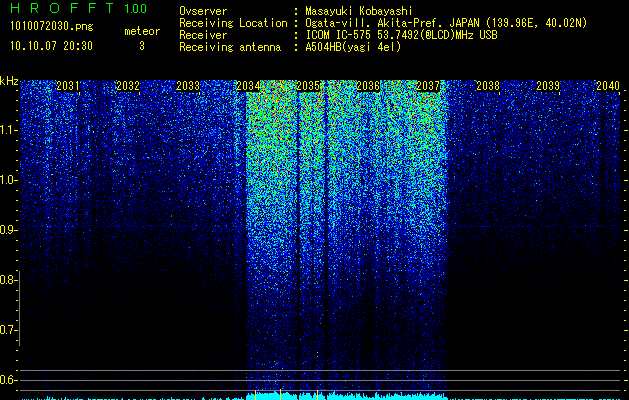This screenshot has width=629, height=400.
Task: Click the 2039 time marker
Action: click(x=548, y=86)
